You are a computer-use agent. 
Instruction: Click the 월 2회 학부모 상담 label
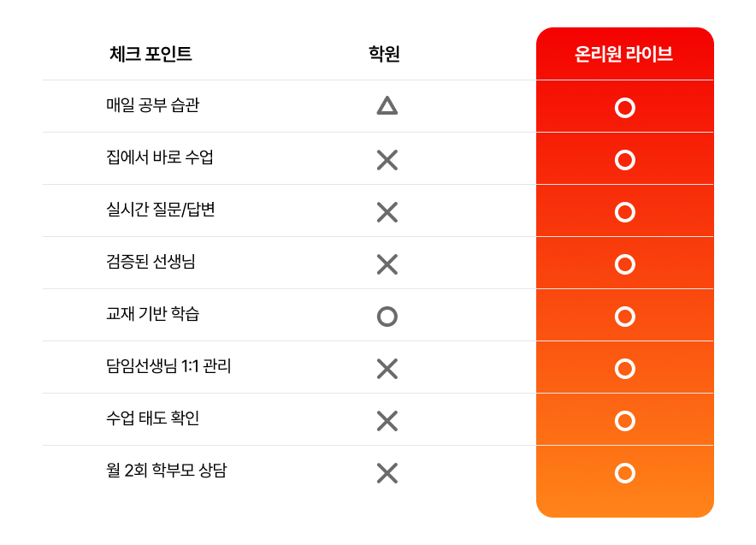pos(167,470)
